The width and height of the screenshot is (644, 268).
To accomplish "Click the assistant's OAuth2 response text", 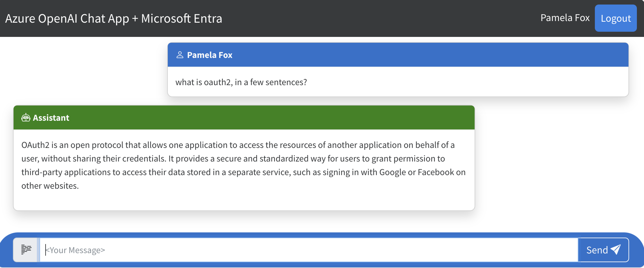I will (243, 165).
